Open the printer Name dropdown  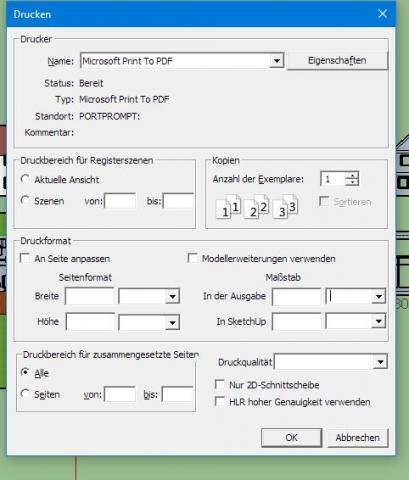tap(277, 61)
